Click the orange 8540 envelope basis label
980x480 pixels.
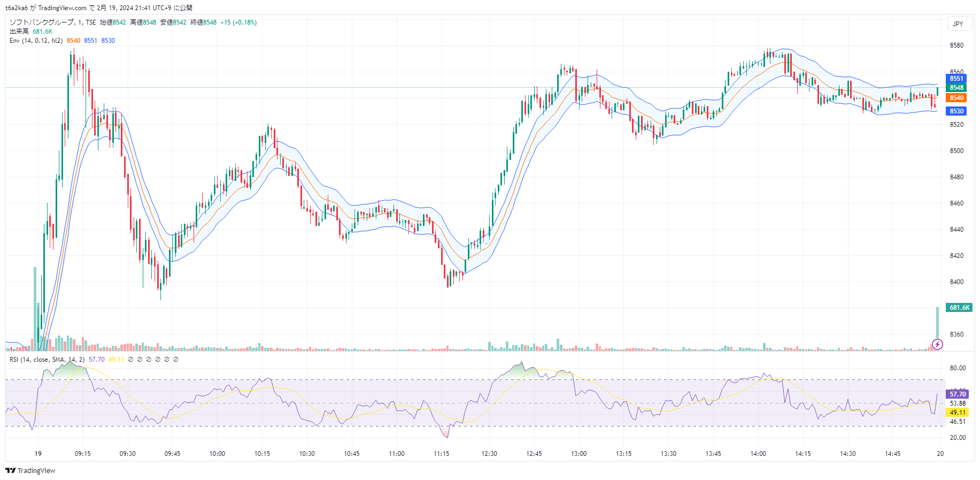point(956,98)
